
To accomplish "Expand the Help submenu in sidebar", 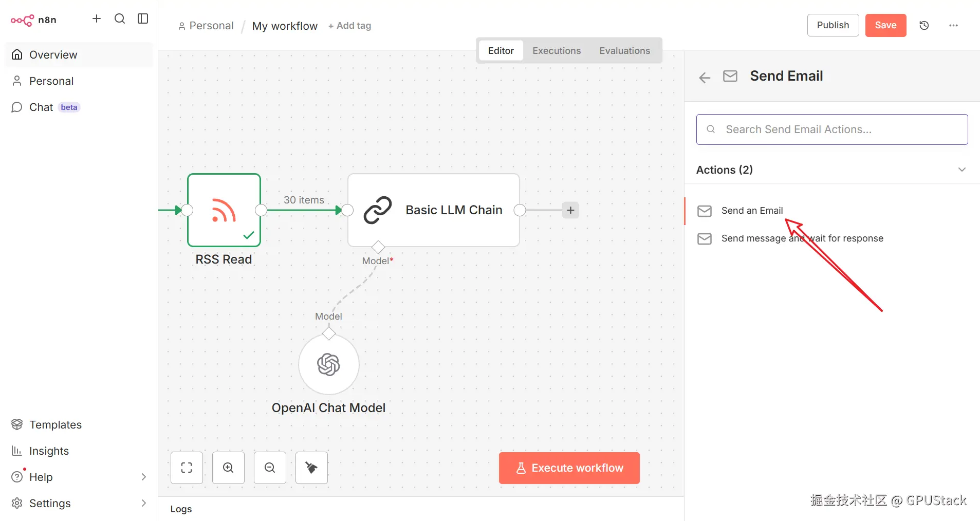I will 143,477.
